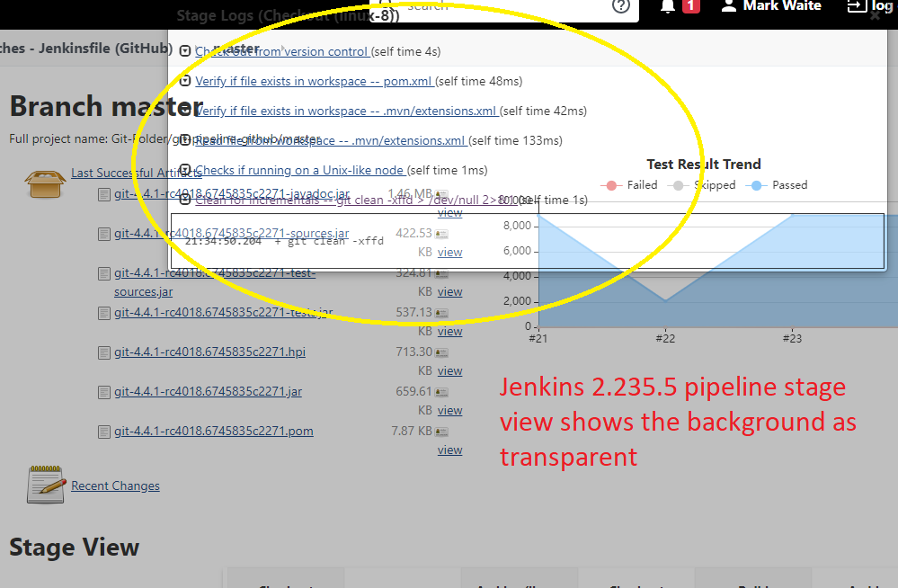Click the Recent Changes notepad icon
This screenshot has width=898, height=588.
(45, 485)
